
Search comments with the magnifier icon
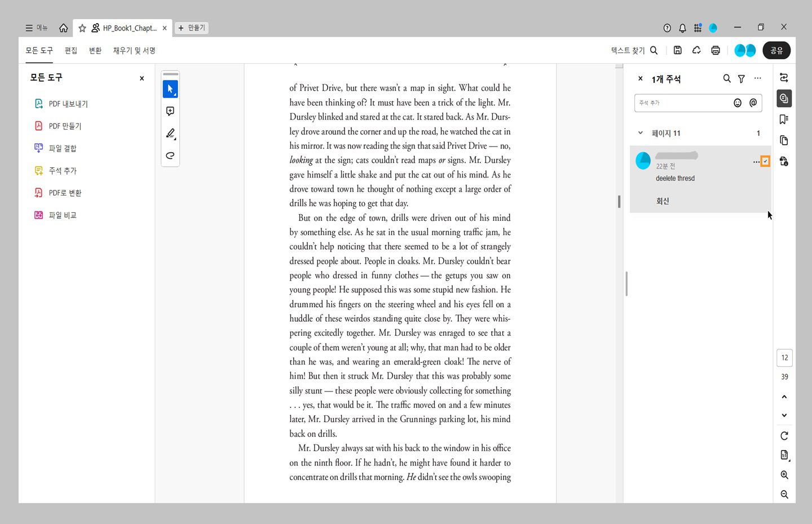point(727,78)
